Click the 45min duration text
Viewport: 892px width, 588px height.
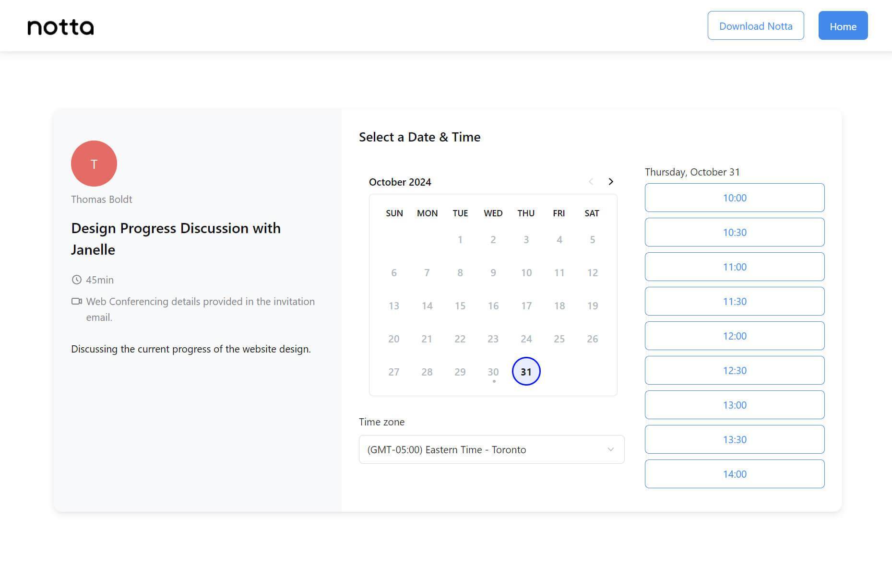pos(100,280)
